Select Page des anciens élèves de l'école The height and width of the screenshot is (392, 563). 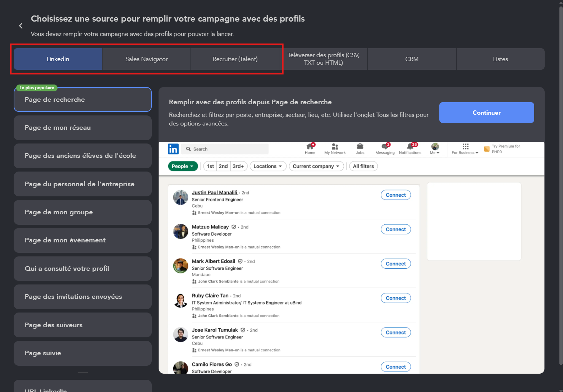[x=83, y=156]
